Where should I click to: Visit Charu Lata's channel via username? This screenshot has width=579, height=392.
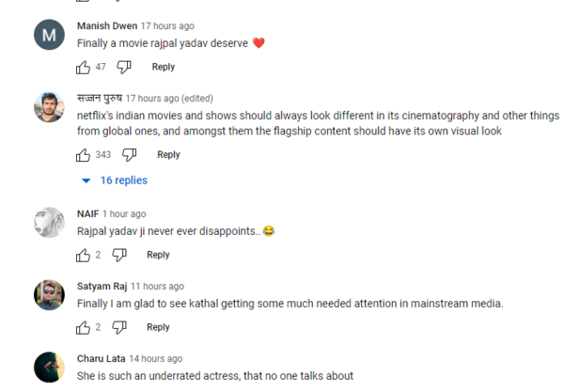[101, 358]
